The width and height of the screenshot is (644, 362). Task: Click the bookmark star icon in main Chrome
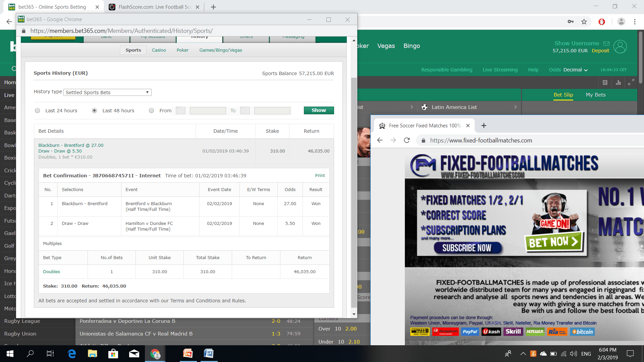584,22
